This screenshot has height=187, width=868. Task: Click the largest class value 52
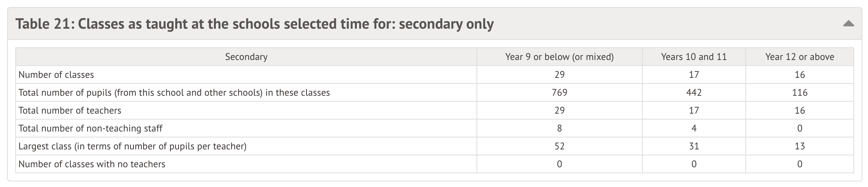[x=559, y=146]
